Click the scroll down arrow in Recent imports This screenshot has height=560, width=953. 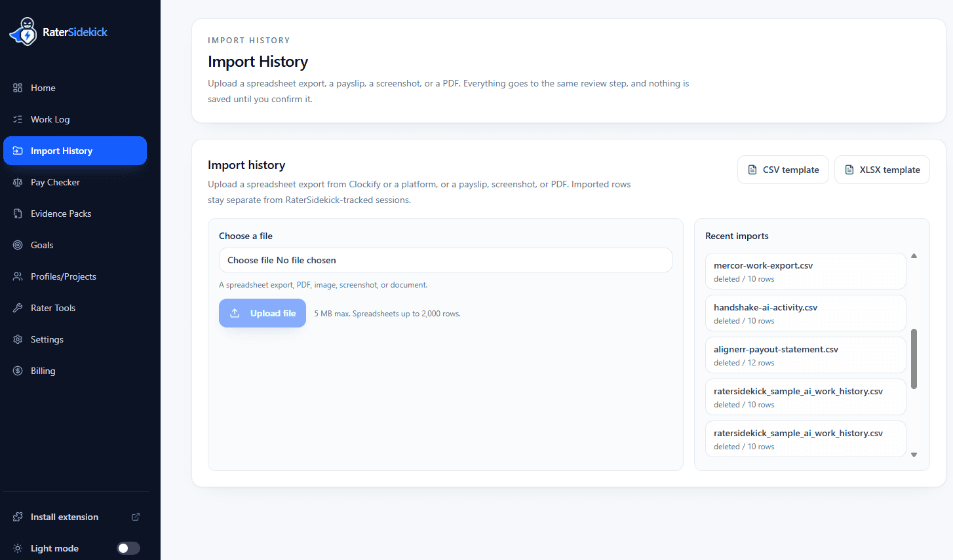tap(914, 455)
